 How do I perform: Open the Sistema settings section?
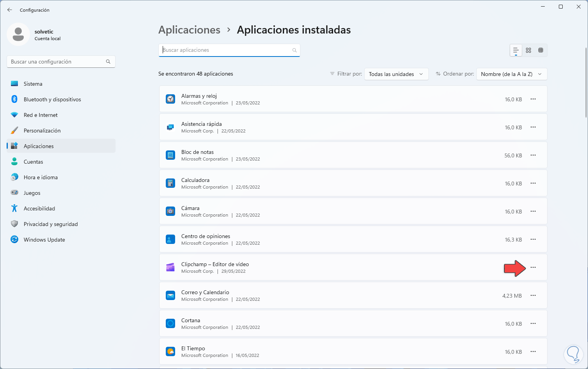coord(33,84)
